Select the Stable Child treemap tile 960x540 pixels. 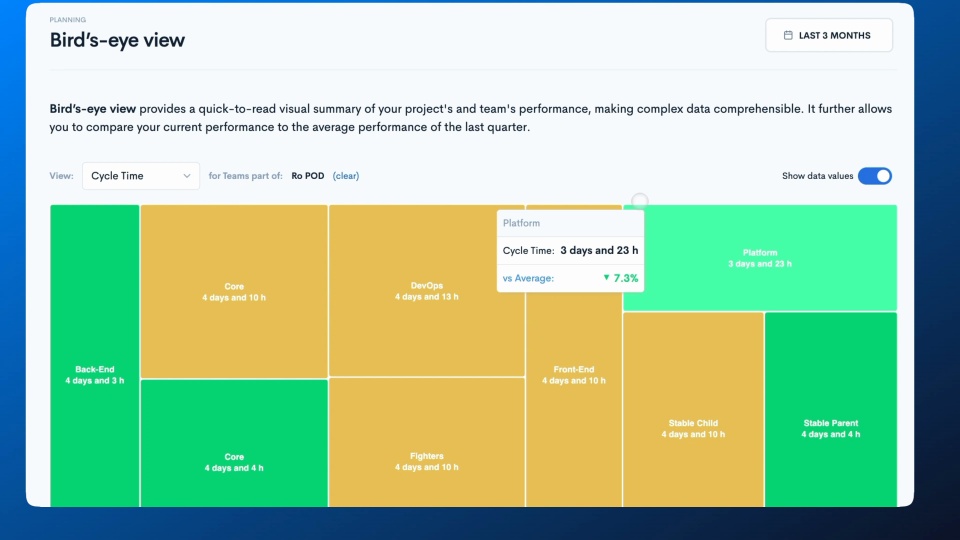tap(693, 410)
